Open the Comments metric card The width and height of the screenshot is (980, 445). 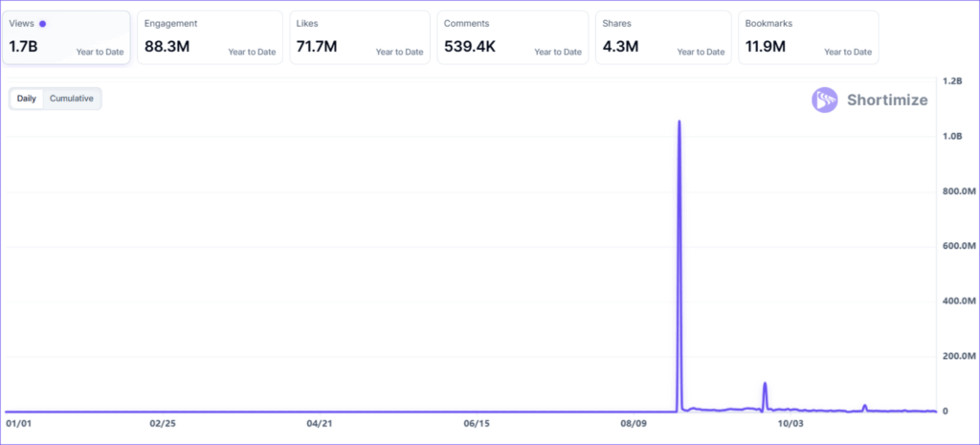tap(511, 37)
